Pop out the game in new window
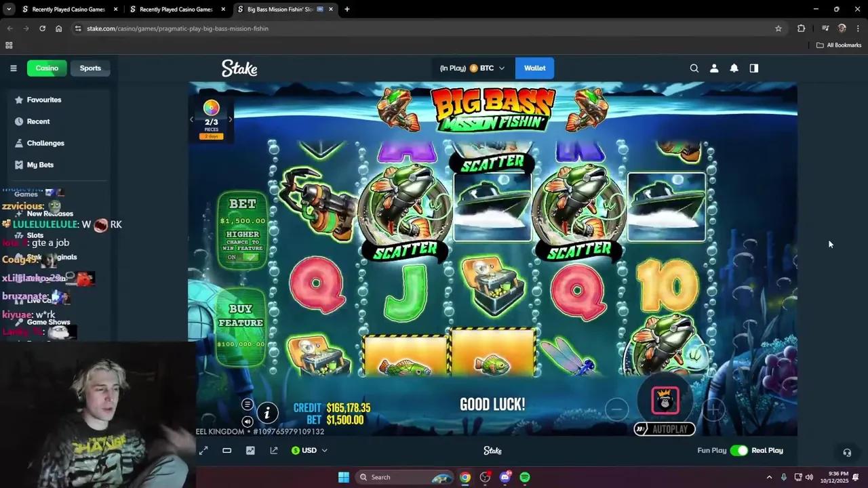This screenshot has height=488, width=868. pyautogui.click(x=274, y=450)
